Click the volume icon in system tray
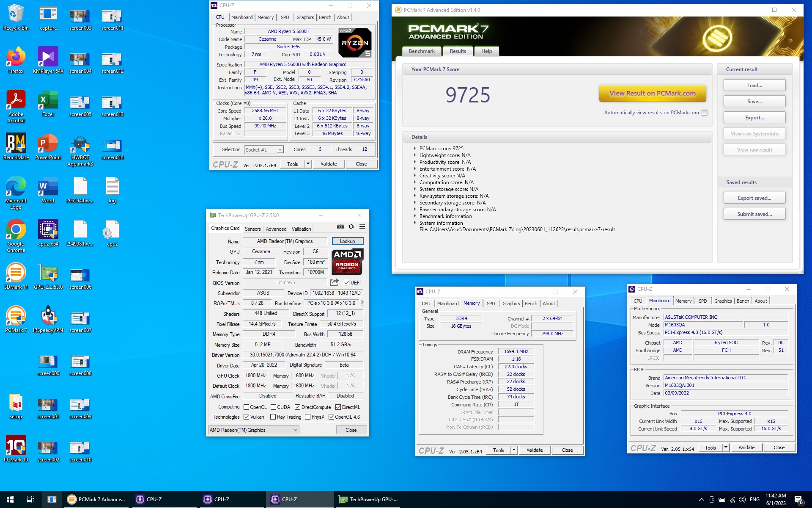812x508 pixels. (x=742, y=500)
